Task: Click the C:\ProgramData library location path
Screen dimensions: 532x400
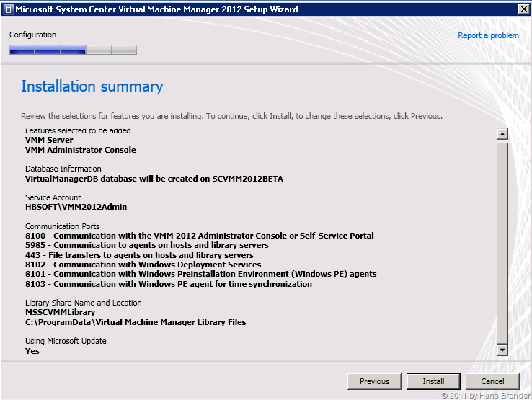Action: coord(136,322)
